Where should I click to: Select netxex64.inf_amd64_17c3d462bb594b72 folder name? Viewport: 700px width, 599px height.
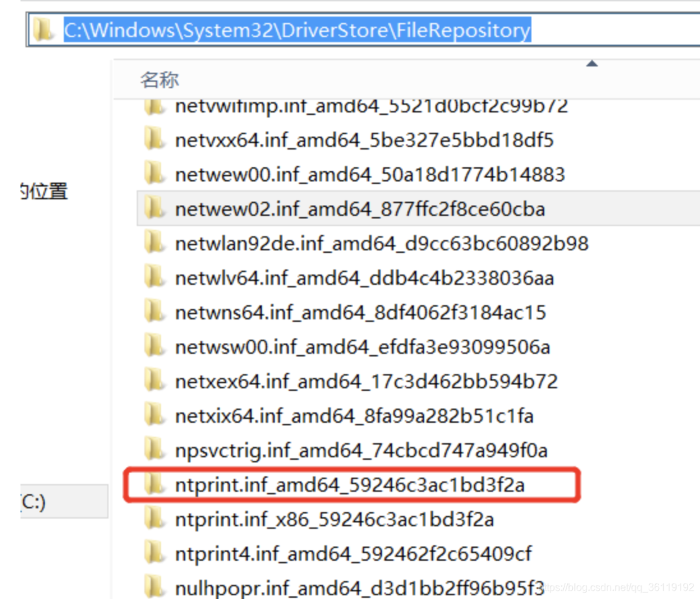tap(366, 382)
